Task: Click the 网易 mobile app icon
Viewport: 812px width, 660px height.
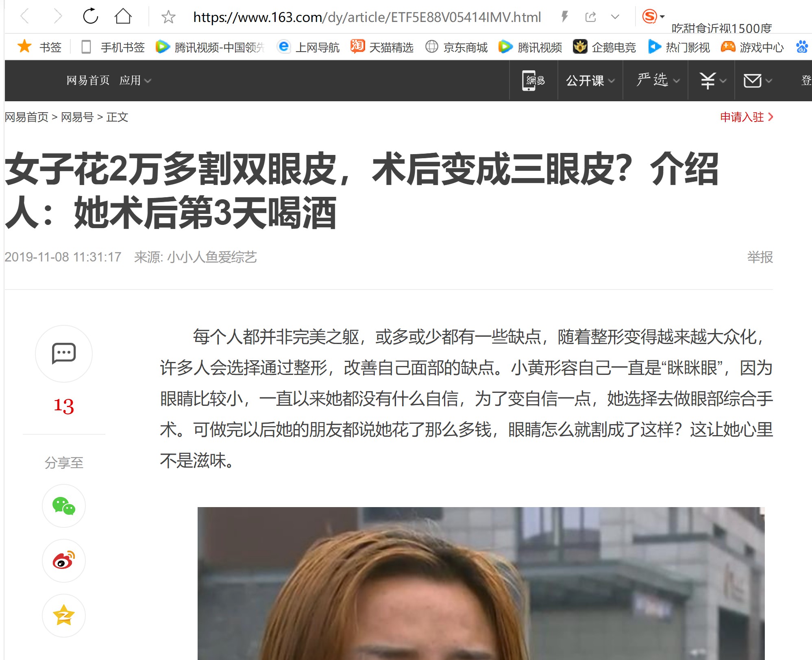Action: (x=533, y=80)
